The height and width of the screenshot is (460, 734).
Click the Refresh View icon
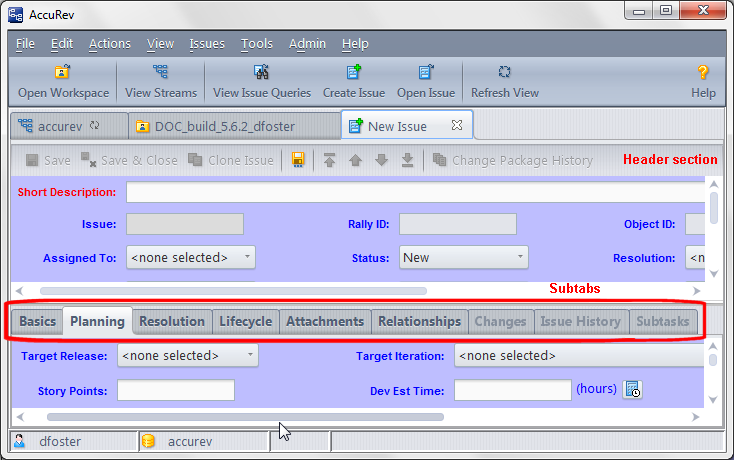point(505,73)
